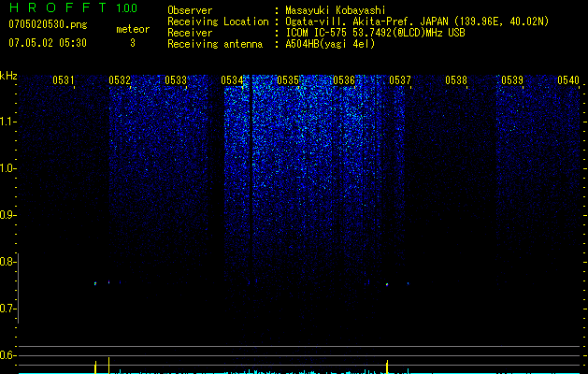Click the 1.1 kHz axis label
The image size is (588, 374).
[x=7, y=122]
